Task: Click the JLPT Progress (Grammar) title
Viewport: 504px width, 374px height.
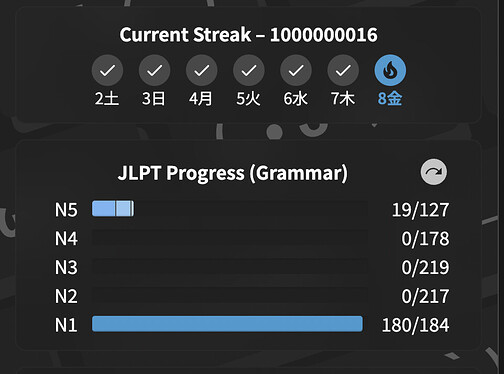Action: point(233,173)
